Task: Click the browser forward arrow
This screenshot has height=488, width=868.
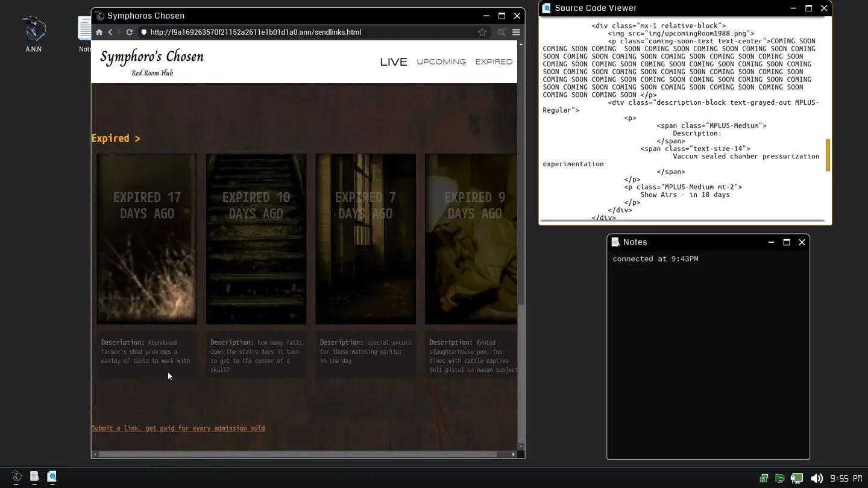Action: [119, 33]
